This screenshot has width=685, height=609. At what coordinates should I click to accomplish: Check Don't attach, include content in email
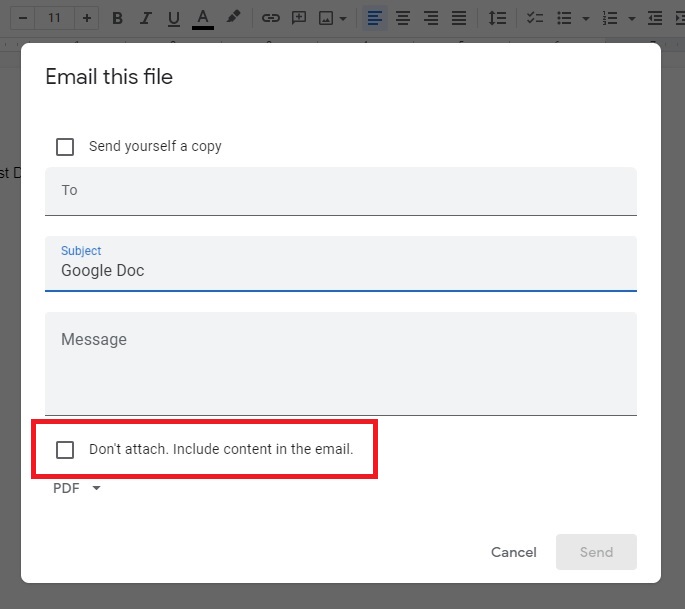tap(65, 450)
